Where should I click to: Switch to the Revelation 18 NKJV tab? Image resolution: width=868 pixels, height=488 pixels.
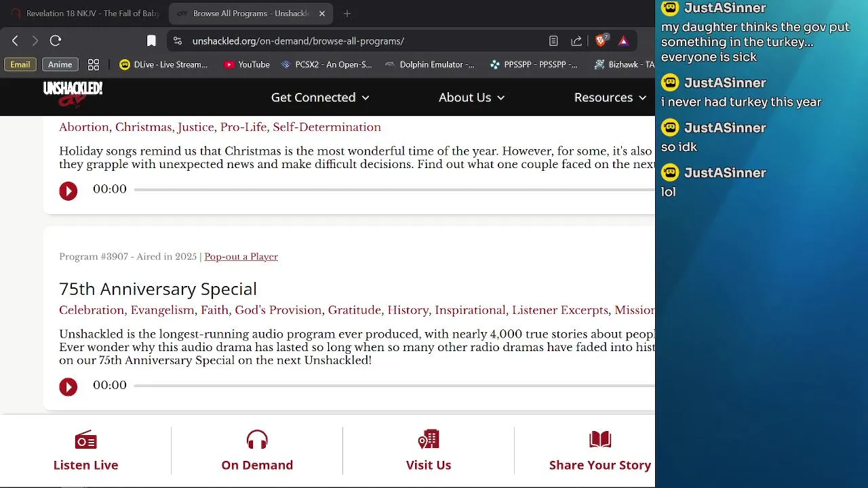tap(85, 14)
